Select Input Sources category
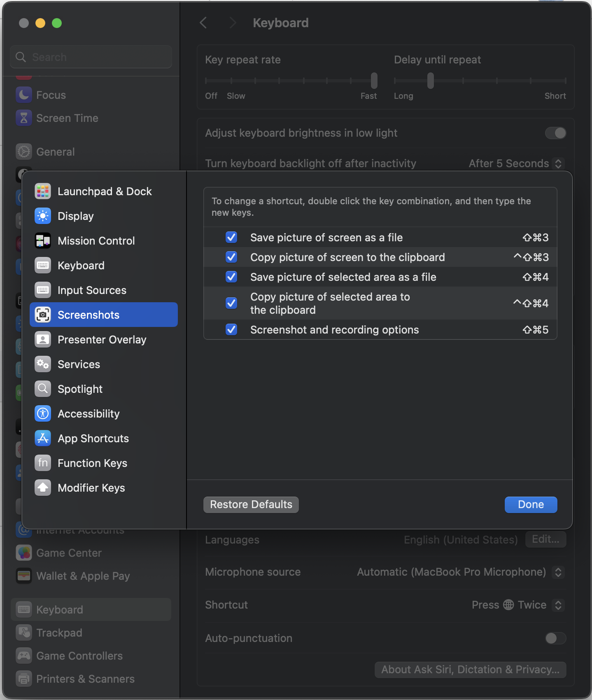The width and height of the screenshot is (592, 700). click(92, 290)
